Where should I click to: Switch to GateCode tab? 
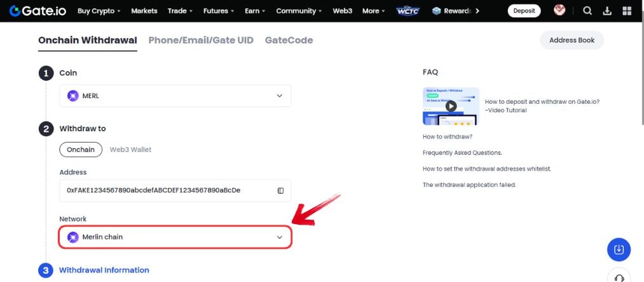[x=289, y=40]
